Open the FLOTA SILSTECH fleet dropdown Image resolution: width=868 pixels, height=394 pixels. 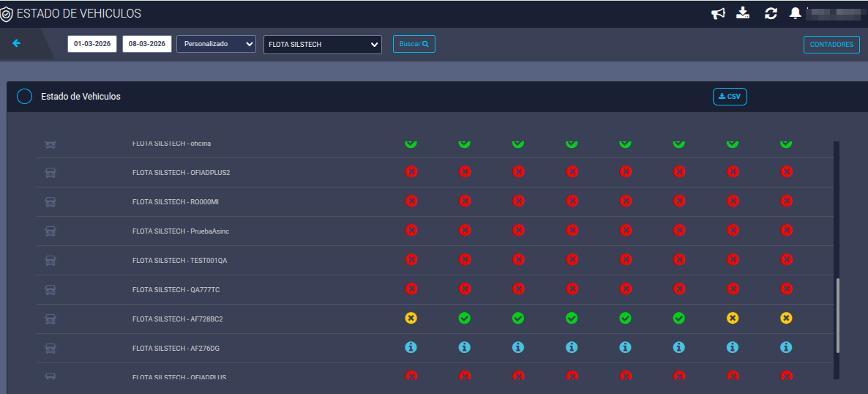click(323, 45)
